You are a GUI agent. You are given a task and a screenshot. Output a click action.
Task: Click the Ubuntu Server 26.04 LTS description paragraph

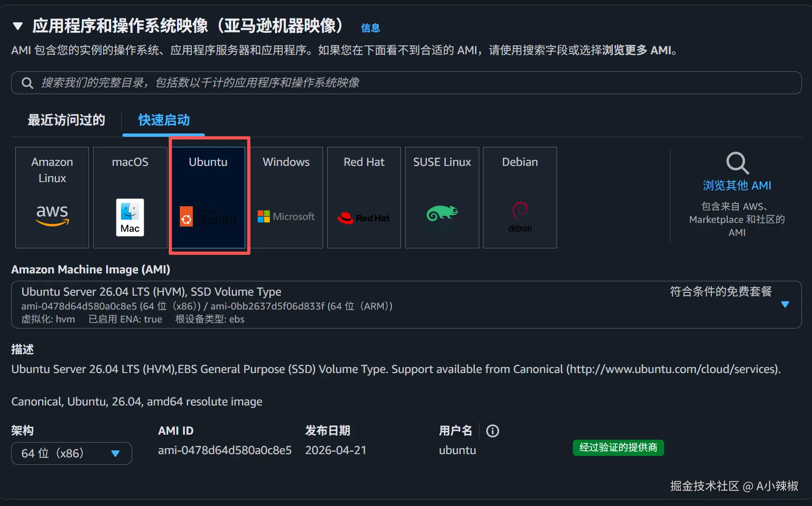396,369
